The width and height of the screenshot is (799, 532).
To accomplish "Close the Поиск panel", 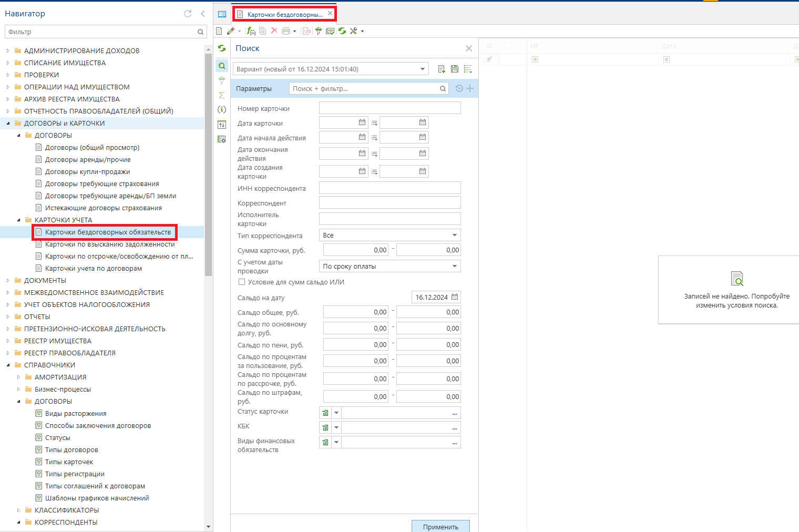I will [x=469, y=48].
